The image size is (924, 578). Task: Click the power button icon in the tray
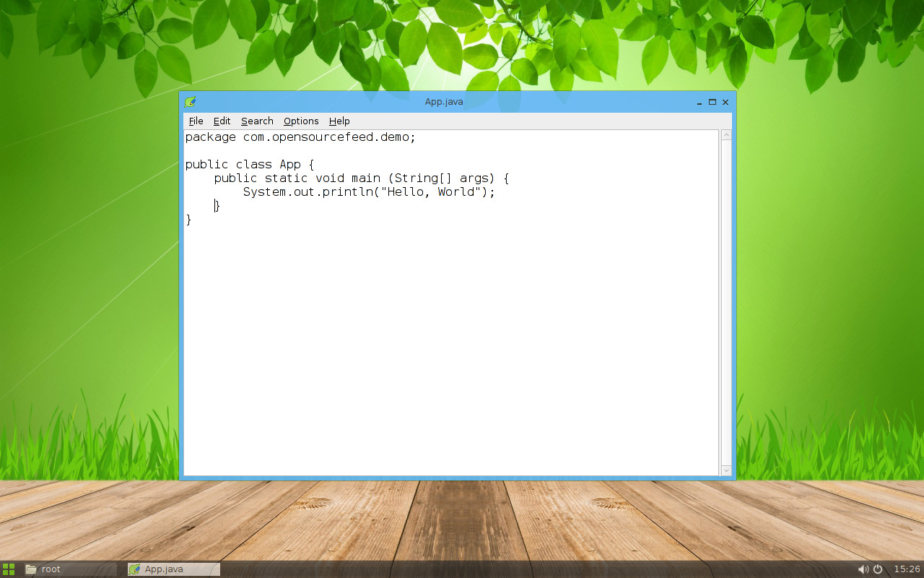coord(877,569)
